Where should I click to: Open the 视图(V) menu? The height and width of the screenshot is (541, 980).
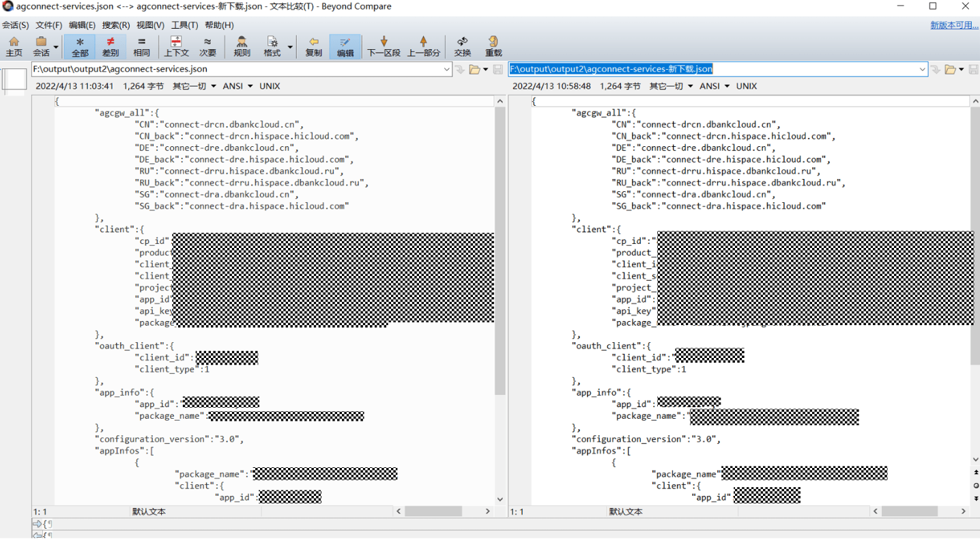coord(150,25)
